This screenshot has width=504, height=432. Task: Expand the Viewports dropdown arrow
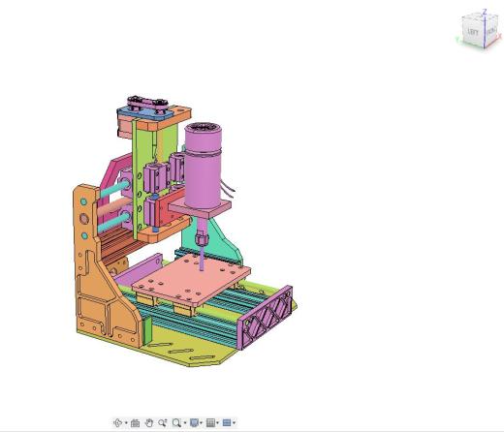[234, 422]
